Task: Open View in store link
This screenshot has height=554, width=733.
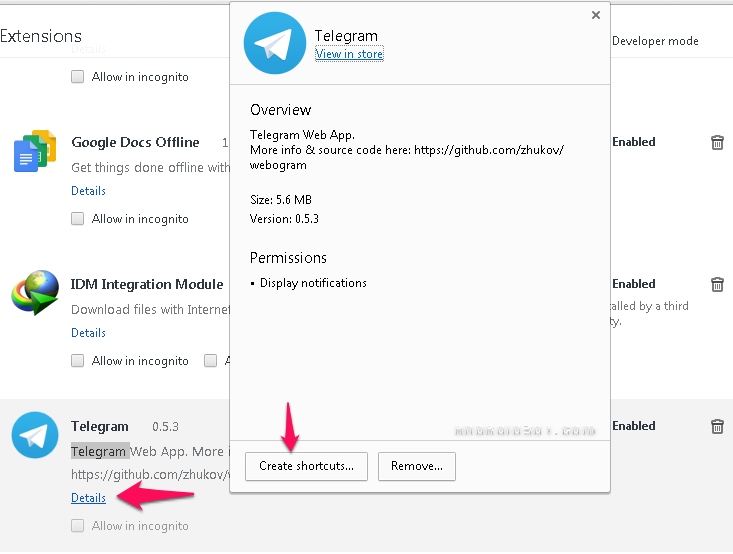Action: (x=349, y=54)
